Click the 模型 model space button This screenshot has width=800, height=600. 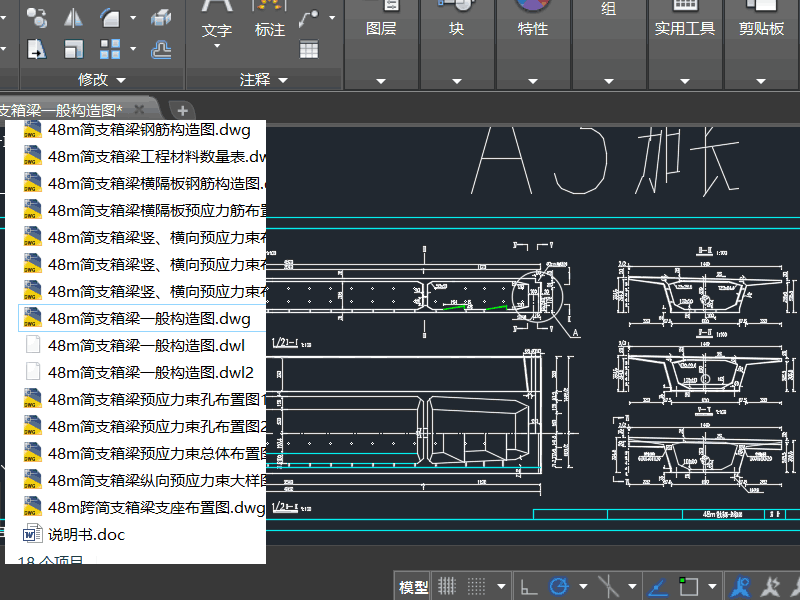point(414,587)
